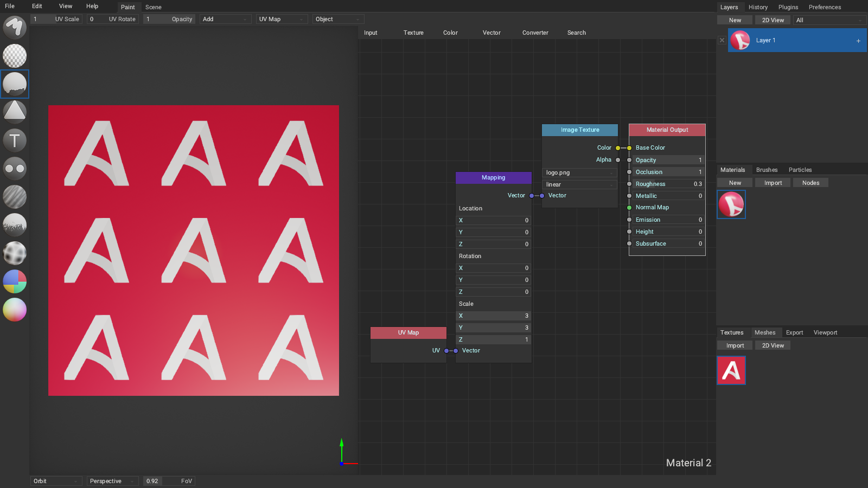Click the green Normal Map input socket
Viewport: 868px width, 488px height.
[629, 208]
